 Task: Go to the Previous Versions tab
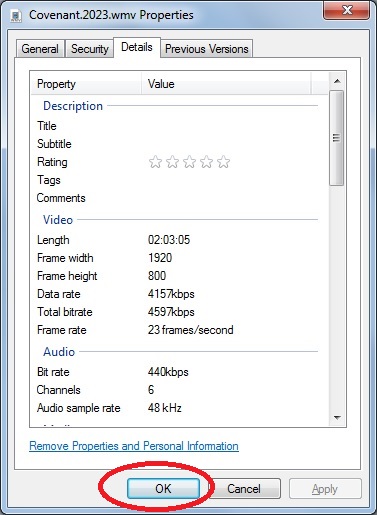[x=207, y=49]
